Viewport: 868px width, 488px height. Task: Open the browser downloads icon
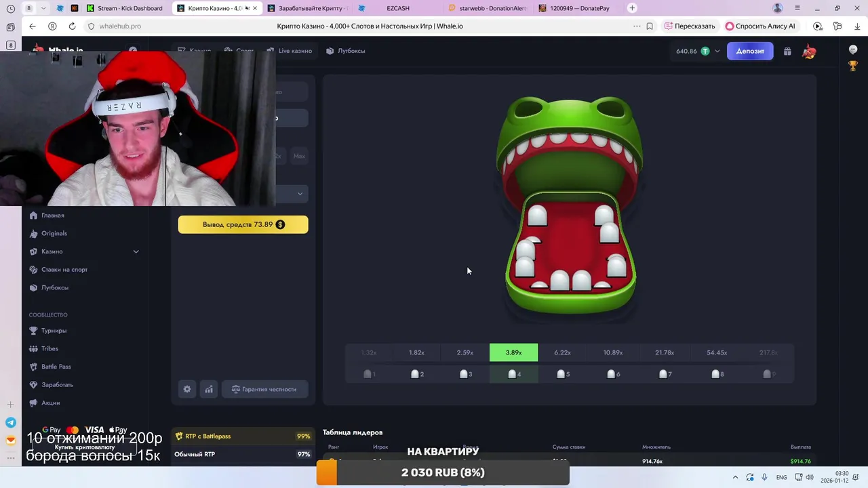[x=856, y=26]
